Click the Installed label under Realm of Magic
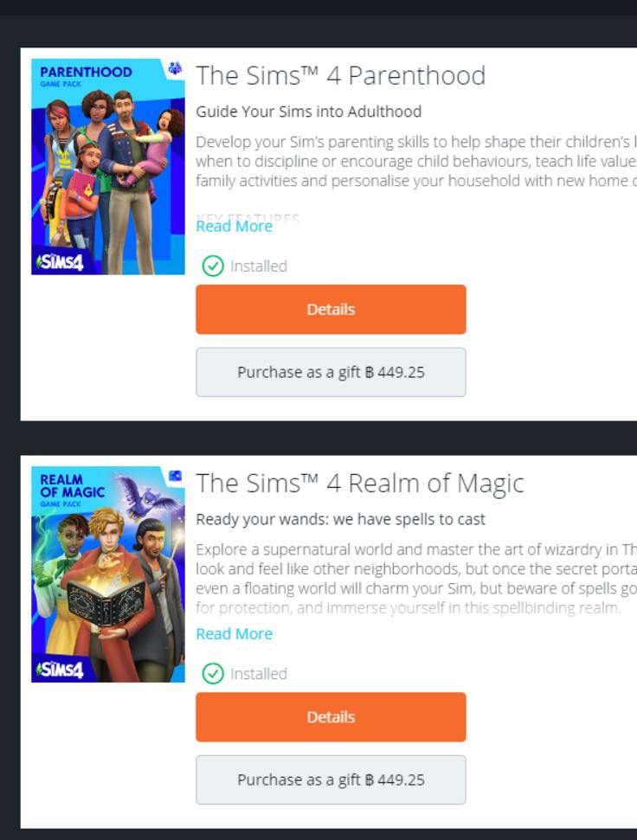 (259, 674)
